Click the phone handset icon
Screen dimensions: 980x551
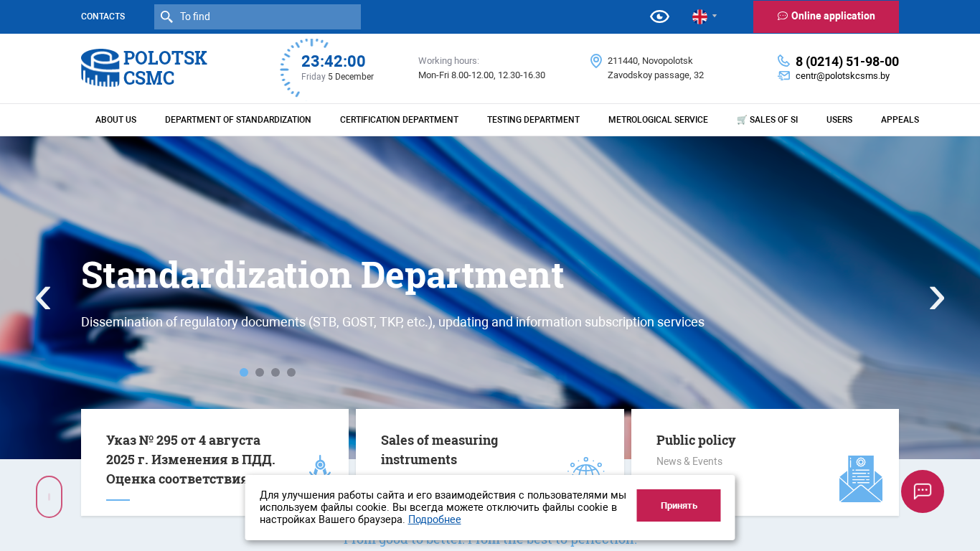783,61
